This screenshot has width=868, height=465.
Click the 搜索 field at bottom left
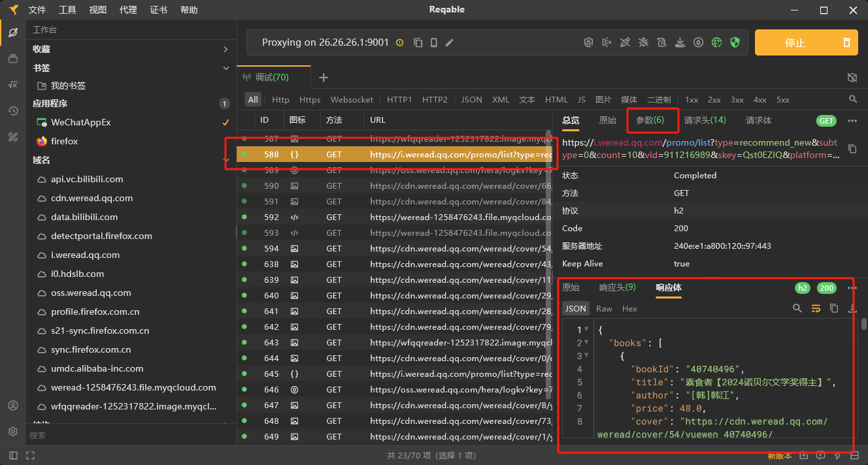click(131, 435)
